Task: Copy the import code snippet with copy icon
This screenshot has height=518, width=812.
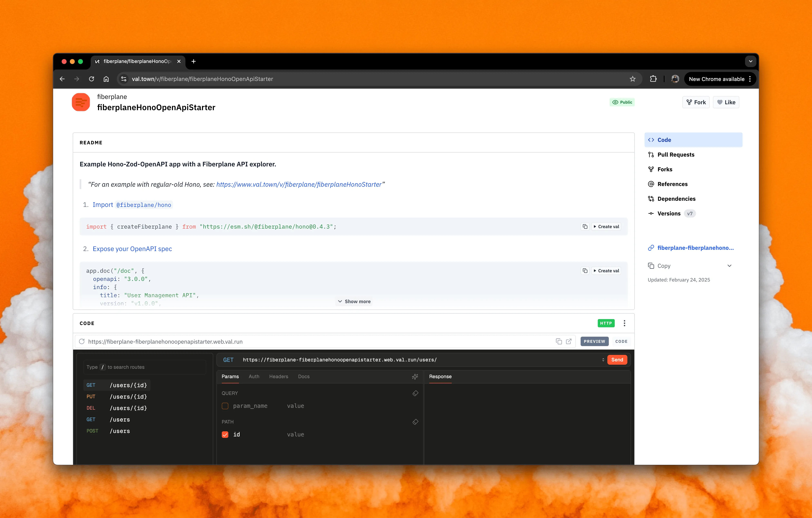Action: 585,227
